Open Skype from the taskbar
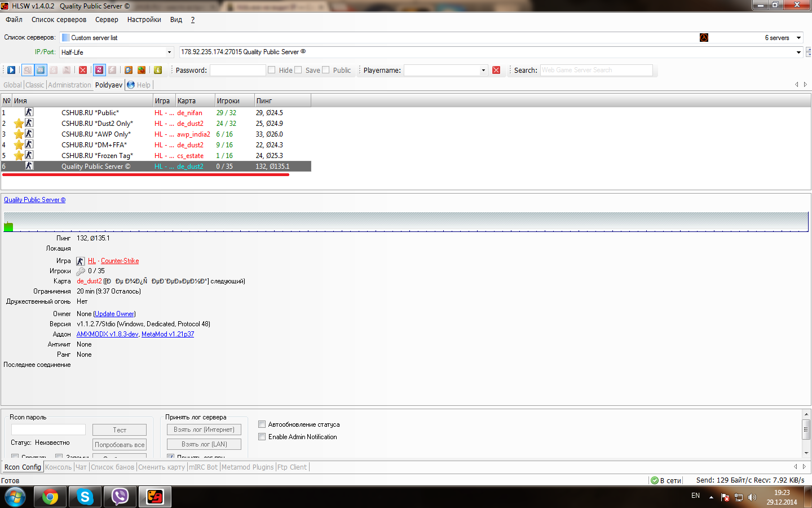The image size is (812, 508). [x=85, y=497]
